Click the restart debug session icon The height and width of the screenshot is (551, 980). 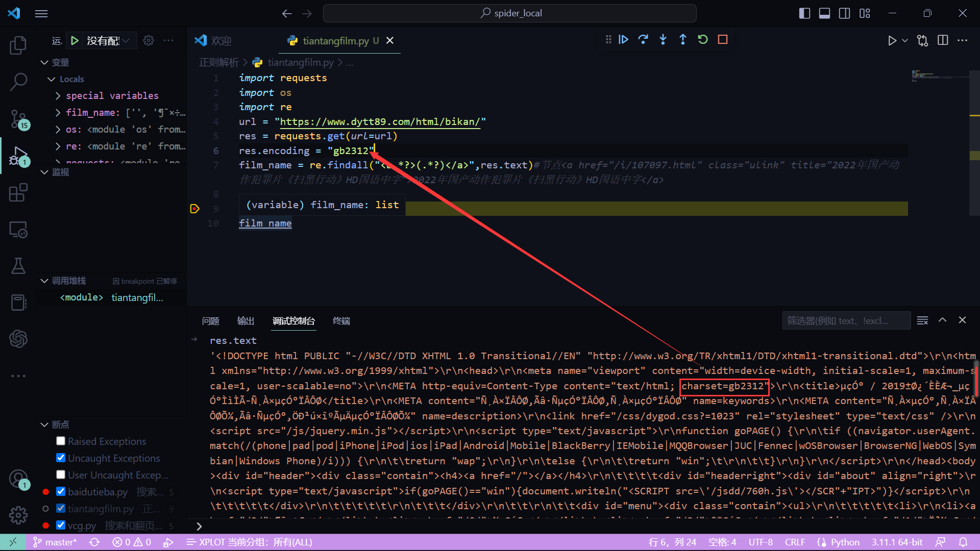tap(702, 40)
